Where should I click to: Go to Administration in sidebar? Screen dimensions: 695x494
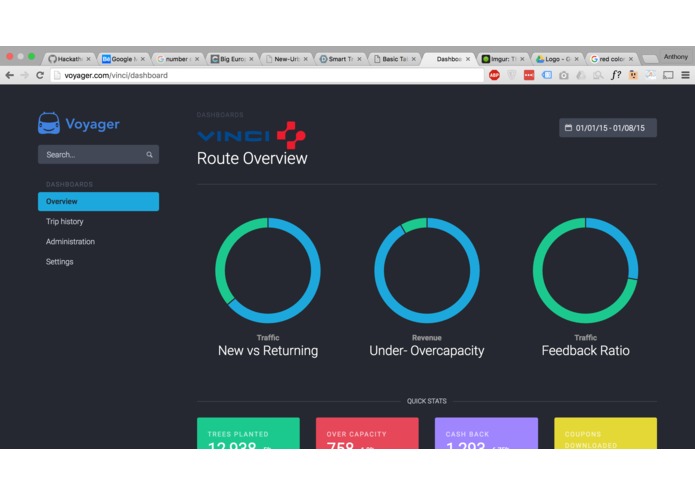click(x=70, y=241)
